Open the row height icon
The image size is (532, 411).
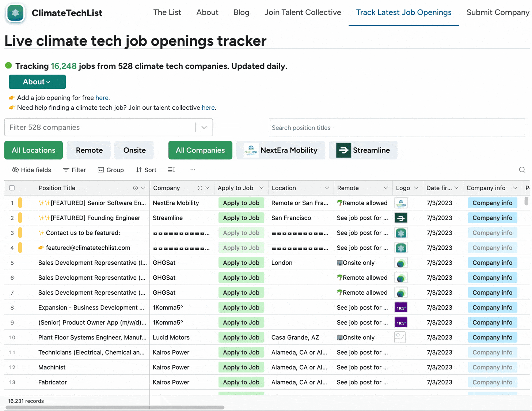tap(171, 170)
